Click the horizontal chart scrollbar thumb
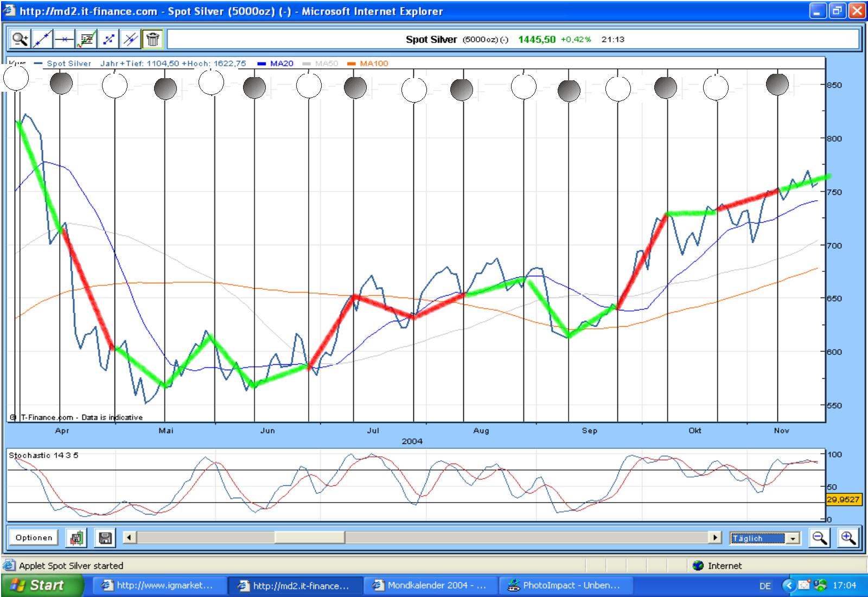Screen dimensions: 868x597 click(x=309, y=538)
